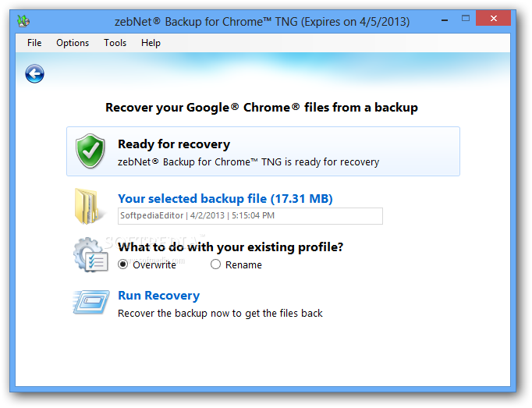Click the Ready for recovery status panel
Viewport: 532px width, 408px height.
[263, 151]
